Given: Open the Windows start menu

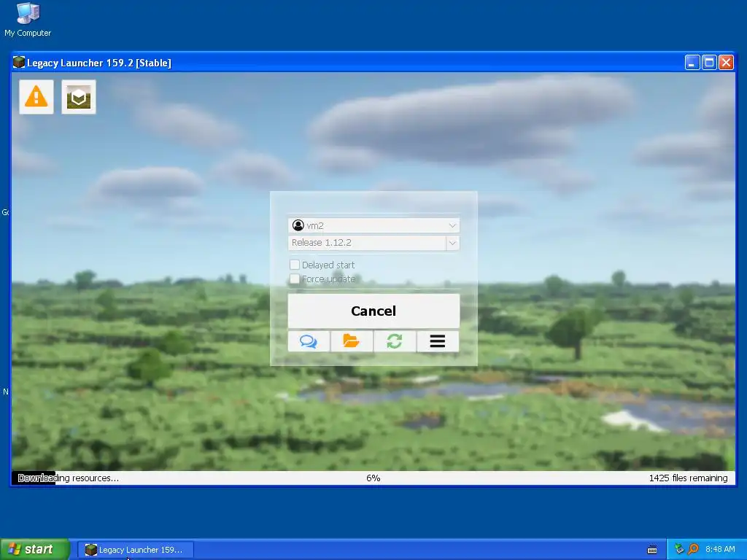Looking at the screenshot, I should [x=35, y=550].
